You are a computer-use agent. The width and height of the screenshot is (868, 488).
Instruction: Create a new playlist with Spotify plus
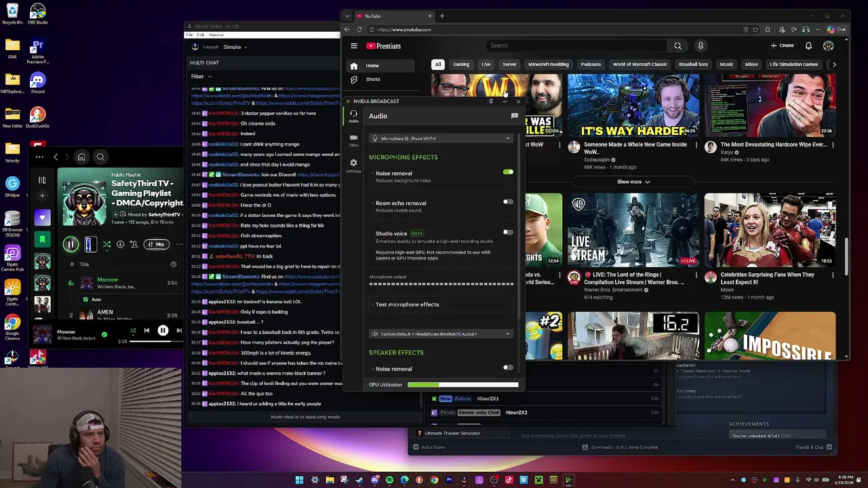42,195
